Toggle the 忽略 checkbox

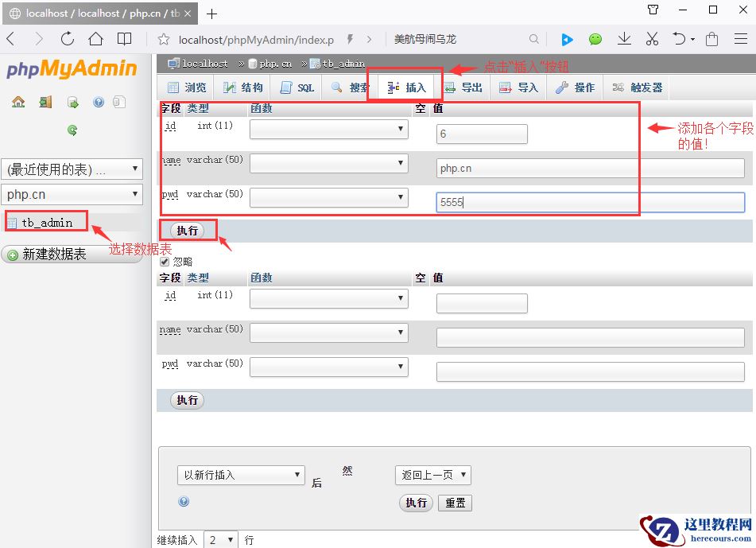point(165,262)
